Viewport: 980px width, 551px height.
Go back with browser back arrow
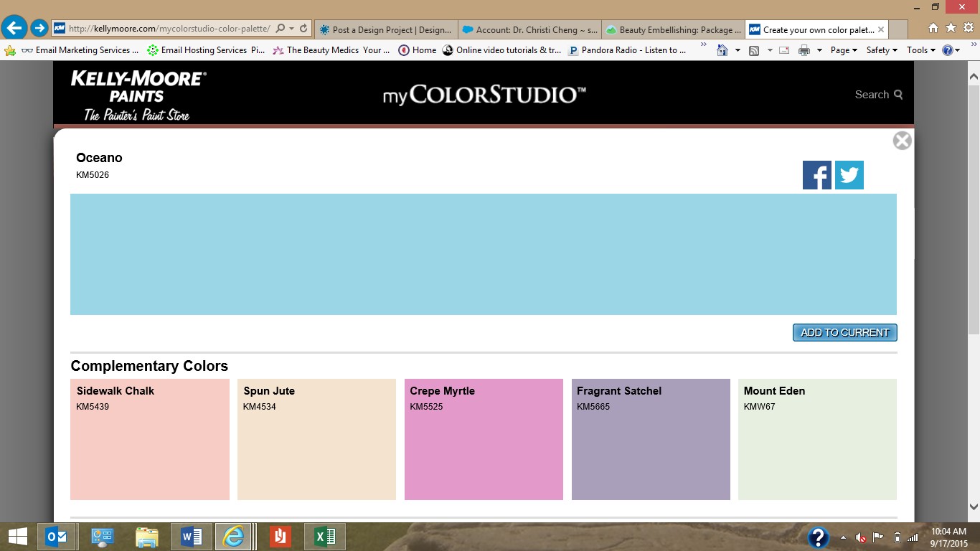pos(14,29)
